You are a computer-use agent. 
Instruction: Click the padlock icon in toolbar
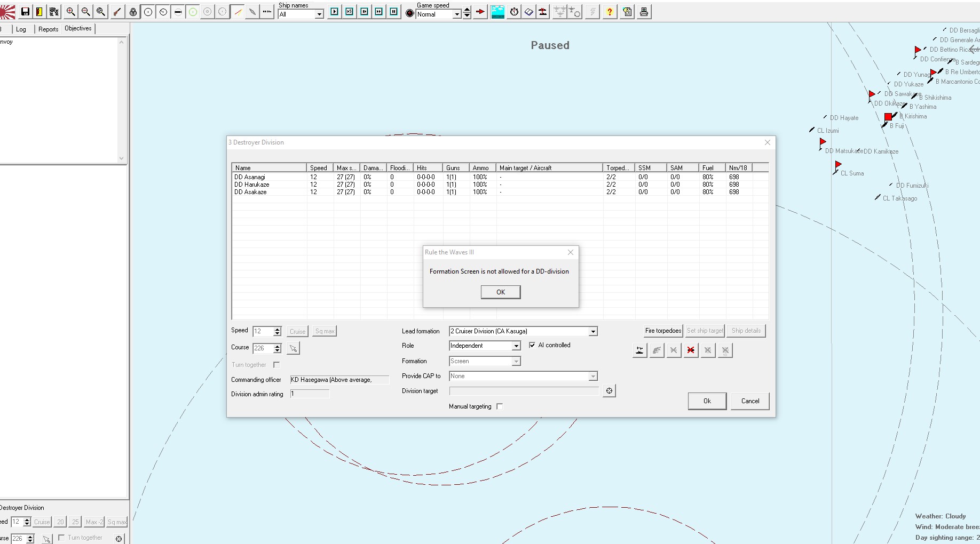click(x=133, y=12)
